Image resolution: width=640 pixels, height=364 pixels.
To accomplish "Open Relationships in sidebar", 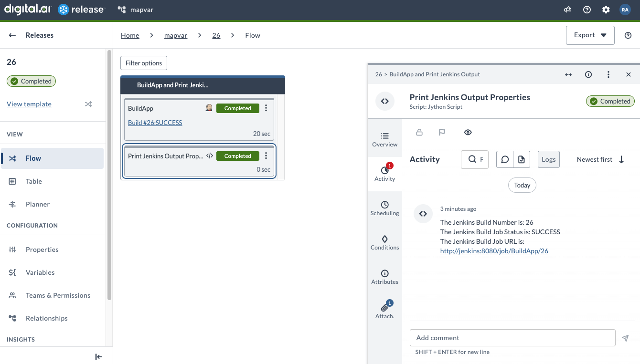I will pyautogui.click(x=52, y=318).
